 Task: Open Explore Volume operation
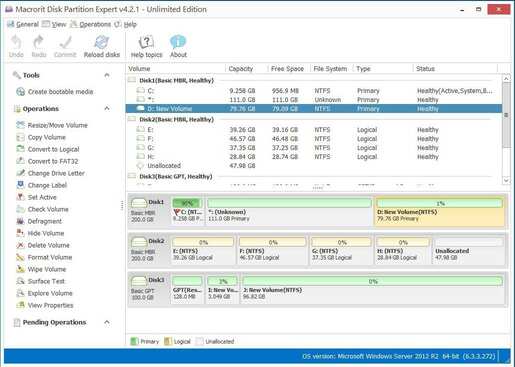click(44, 293)
